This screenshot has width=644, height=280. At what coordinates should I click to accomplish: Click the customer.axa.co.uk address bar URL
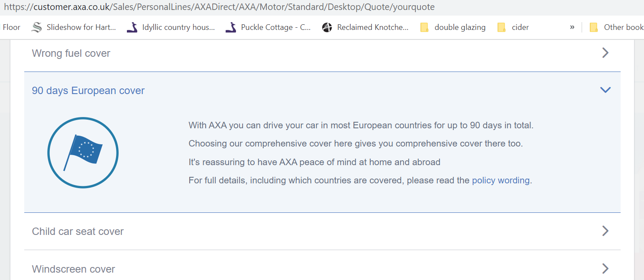coord(219,7)
